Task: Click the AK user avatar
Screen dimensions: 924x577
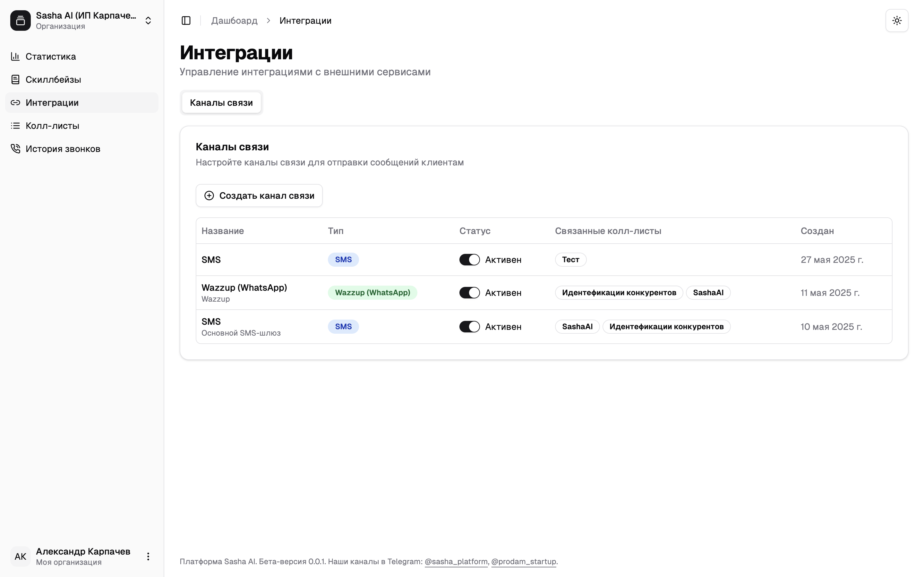Action: [21, 556]
